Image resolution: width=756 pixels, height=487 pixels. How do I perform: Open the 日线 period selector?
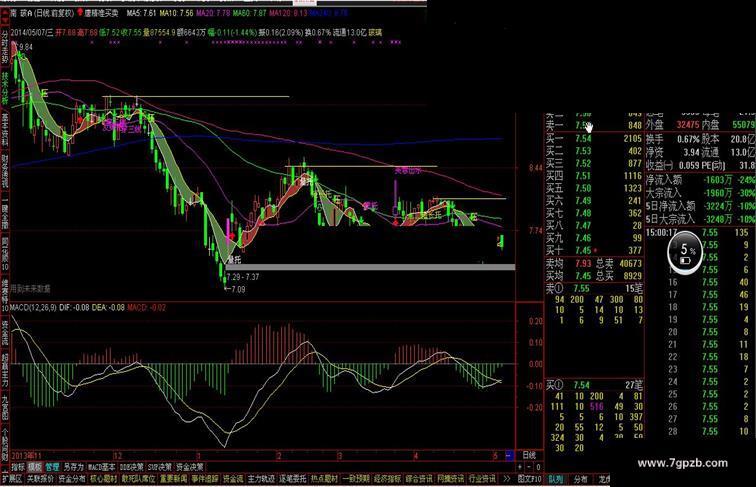(529, 455)
